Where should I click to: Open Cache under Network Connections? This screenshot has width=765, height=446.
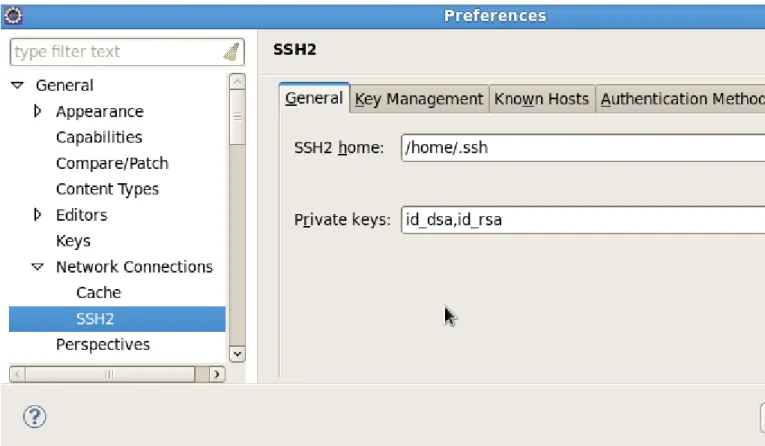(99, 292)
